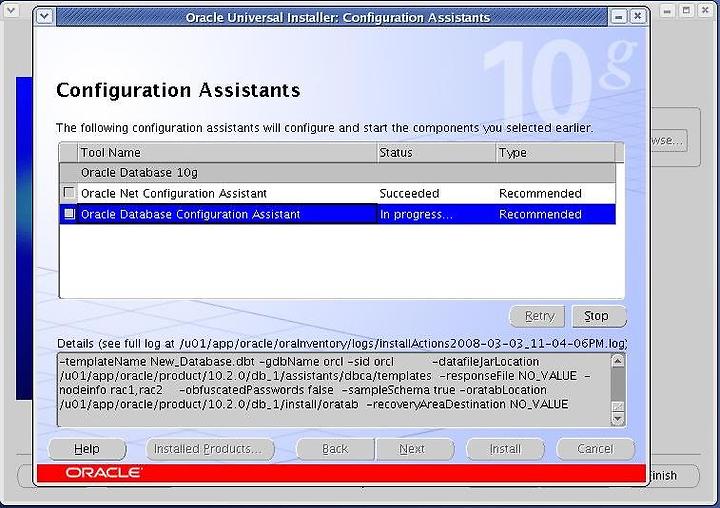720x508 pixels.
Task: Stop the running configuration assistant
Action: click(599, 316)
